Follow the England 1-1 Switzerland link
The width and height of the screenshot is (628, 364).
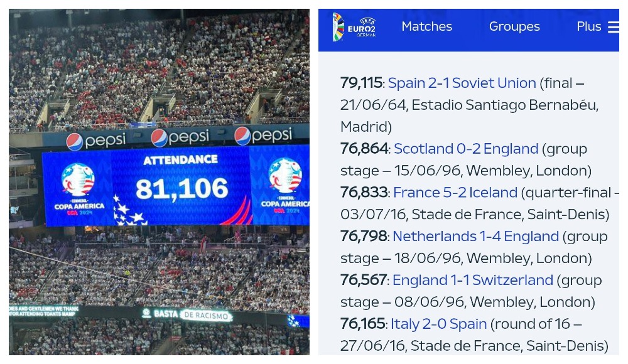[x=473, y=280]
